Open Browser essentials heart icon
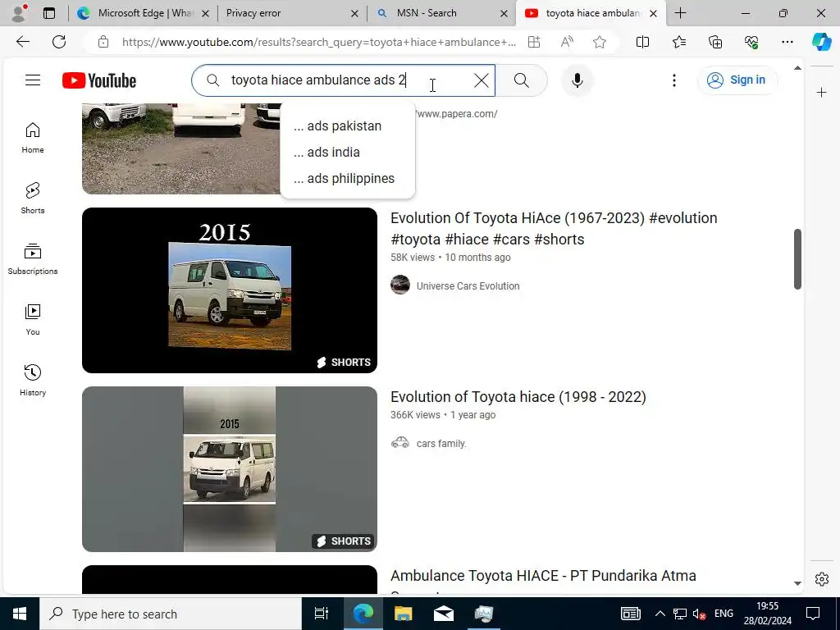Screen dimensions: 840x630 pos(751,42)
